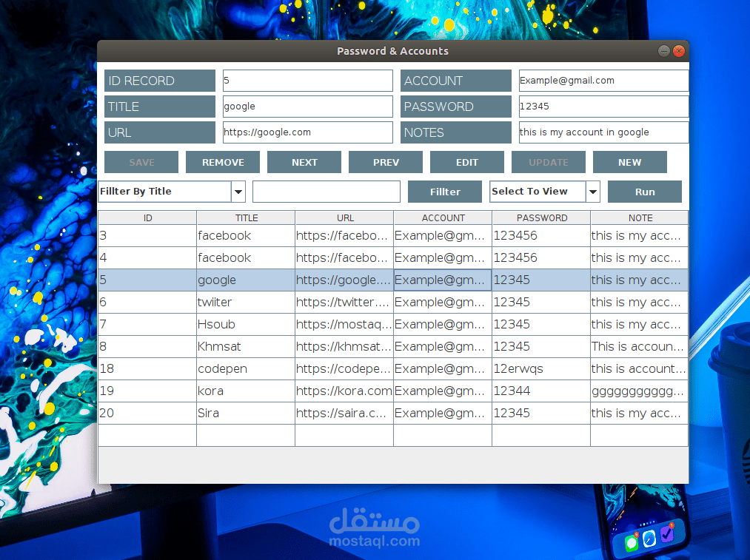
Task: Click the TITLE column header
Action: (246, 218)
